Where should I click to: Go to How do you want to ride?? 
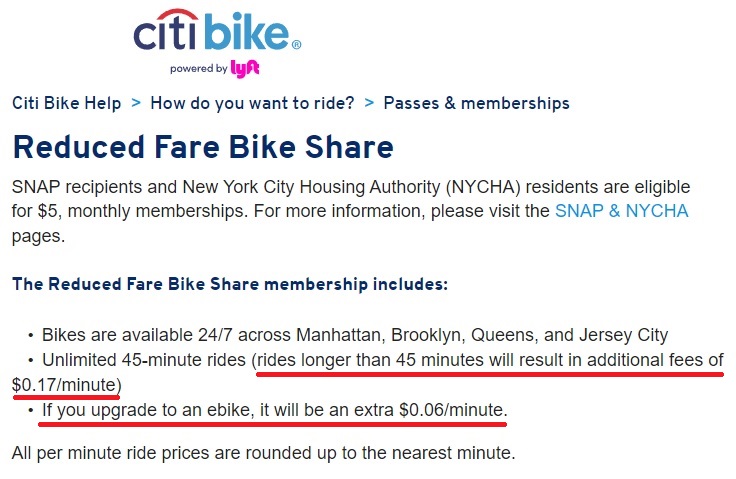[x=252, y=103]
